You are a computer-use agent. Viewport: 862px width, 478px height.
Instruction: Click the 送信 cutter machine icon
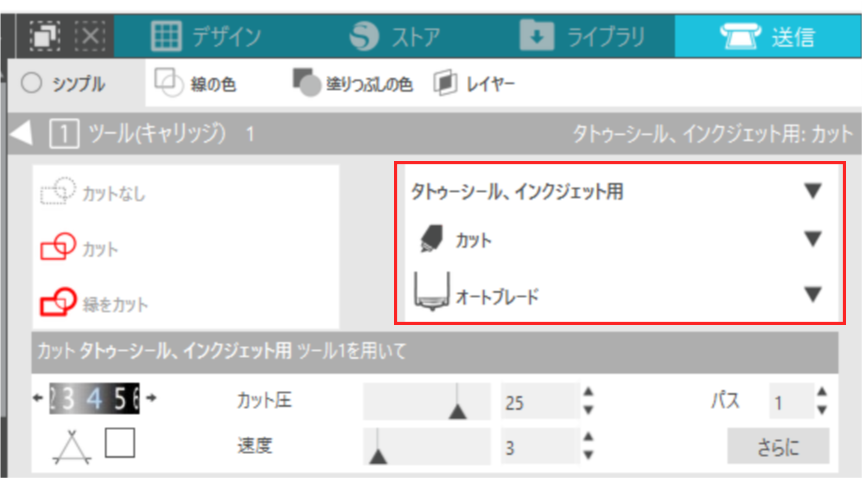pyautogui.click(x=740, y=36)
